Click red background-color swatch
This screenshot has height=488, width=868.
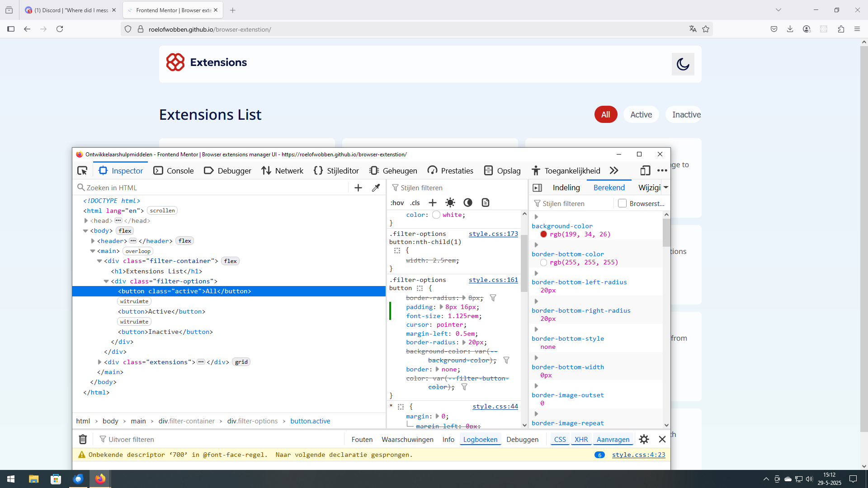tap(544, 234)
